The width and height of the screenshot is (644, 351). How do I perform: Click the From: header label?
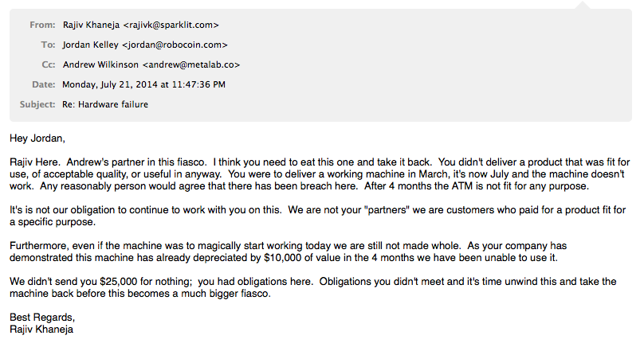pos(42,25)
